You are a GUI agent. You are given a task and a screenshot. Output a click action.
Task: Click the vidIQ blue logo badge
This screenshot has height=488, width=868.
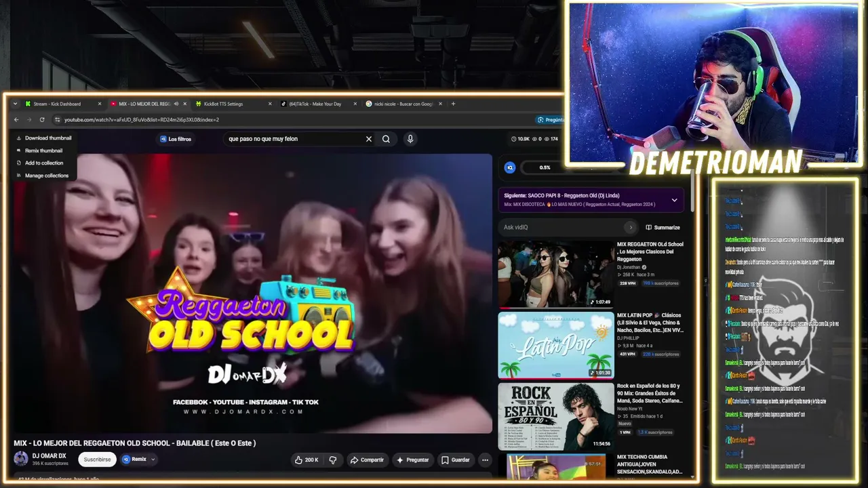510,167
